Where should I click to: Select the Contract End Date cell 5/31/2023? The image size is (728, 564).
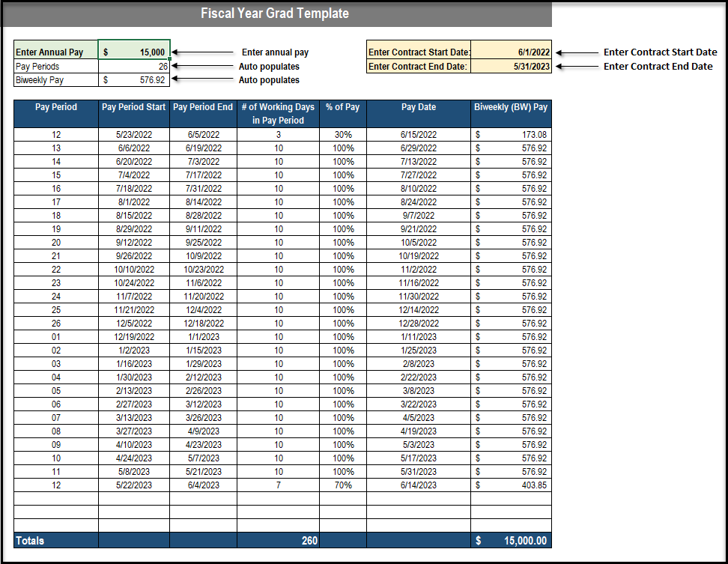[x=512, y=66]
